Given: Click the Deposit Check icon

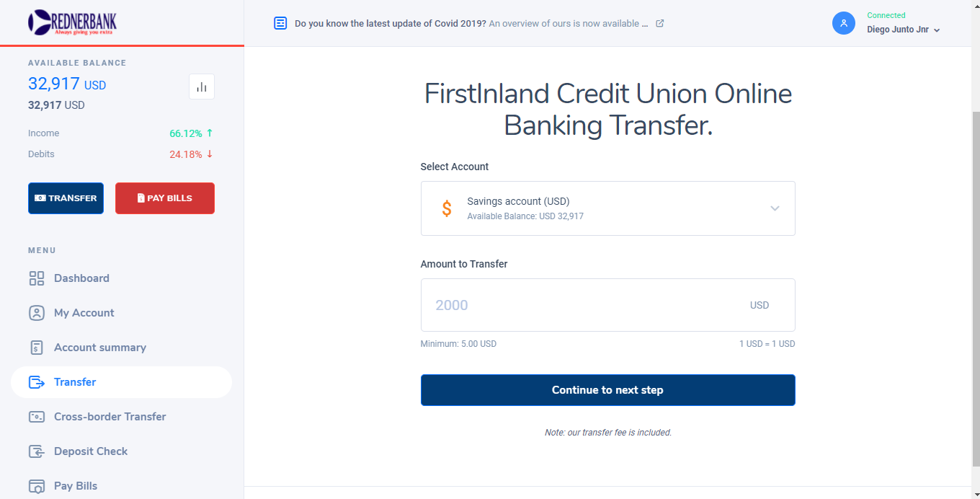Looking at the screenshot, I should [x=37, y=451].
